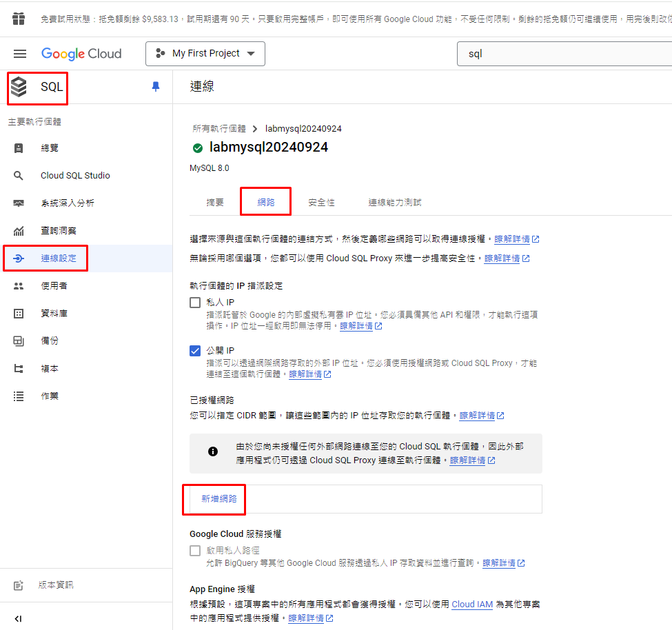This screenshot has width=672, height=630.
Task: Open 作業 in the sidebar
Action: (x=50, y=396)
